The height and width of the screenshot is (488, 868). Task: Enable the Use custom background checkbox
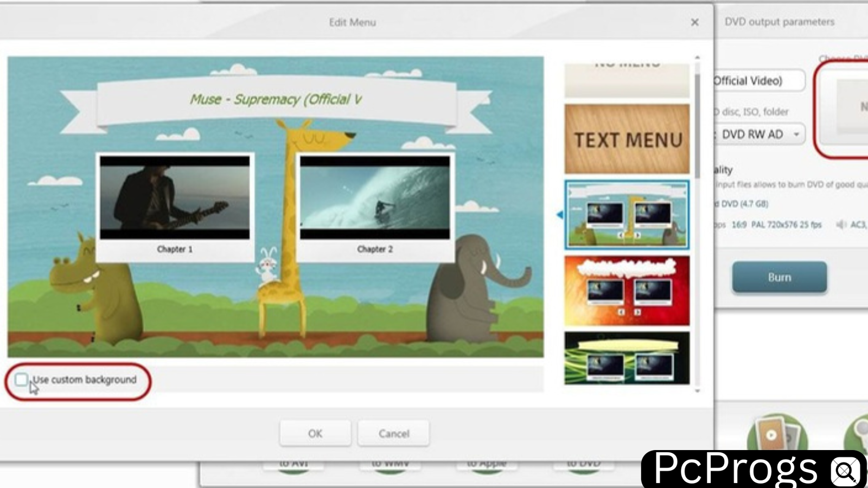21,380
